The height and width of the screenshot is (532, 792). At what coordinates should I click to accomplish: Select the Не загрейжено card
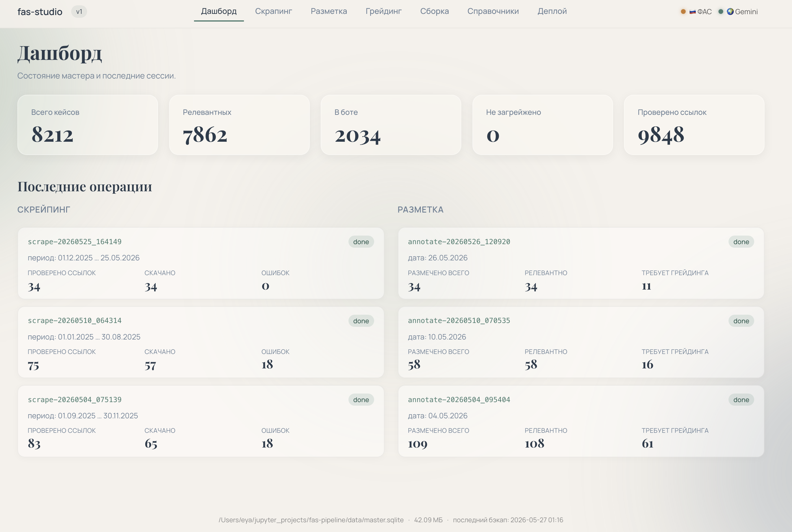click(542, 125)
